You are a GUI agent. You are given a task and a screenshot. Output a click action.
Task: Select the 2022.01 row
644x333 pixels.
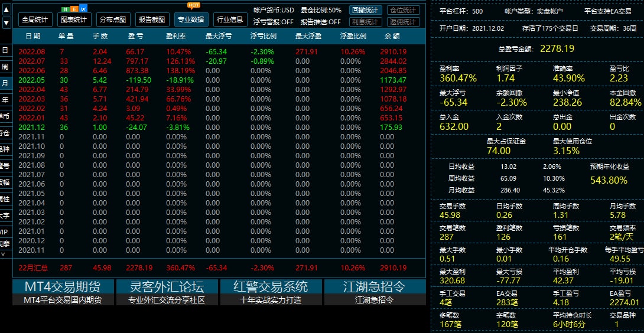tap(220, 118)
